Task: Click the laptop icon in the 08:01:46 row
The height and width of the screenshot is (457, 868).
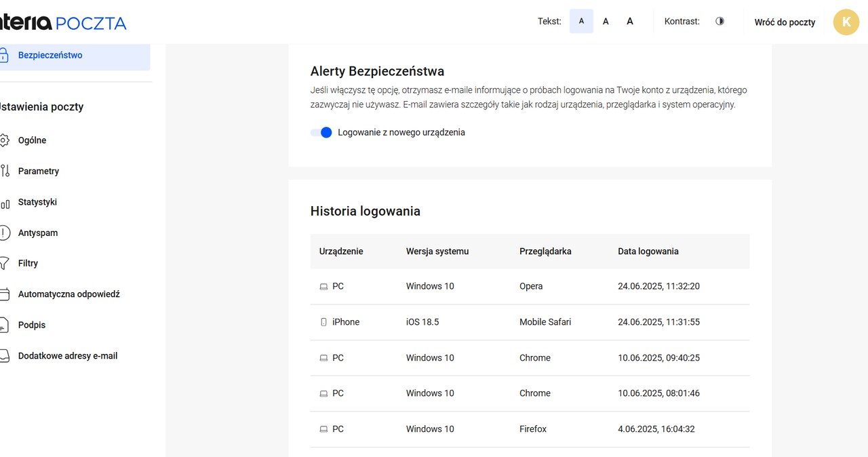Action: (x=323, y=393)
